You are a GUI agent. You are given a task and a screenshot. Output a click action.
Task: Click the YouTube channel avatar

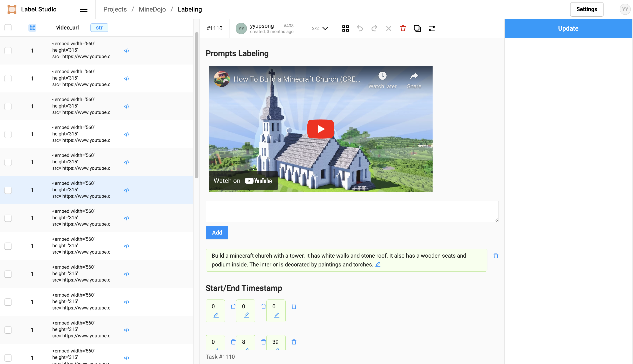[x=221, y=79]
